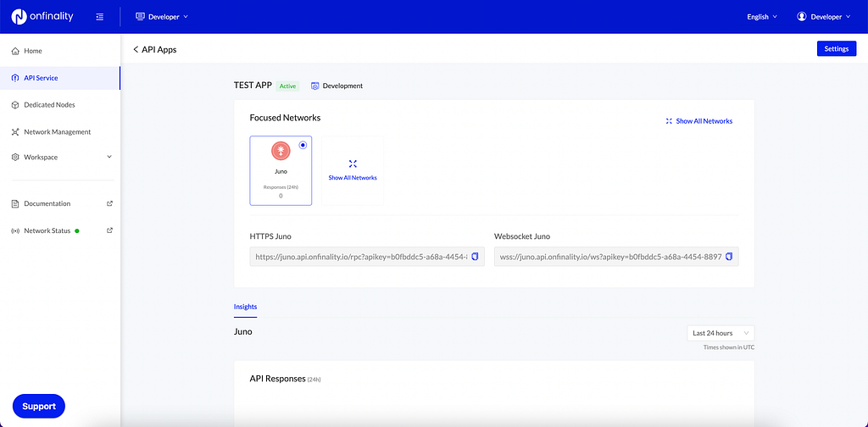Click the Workspace gear icon
This screenshot has height=427, width=868.
(x=15, y=157)
